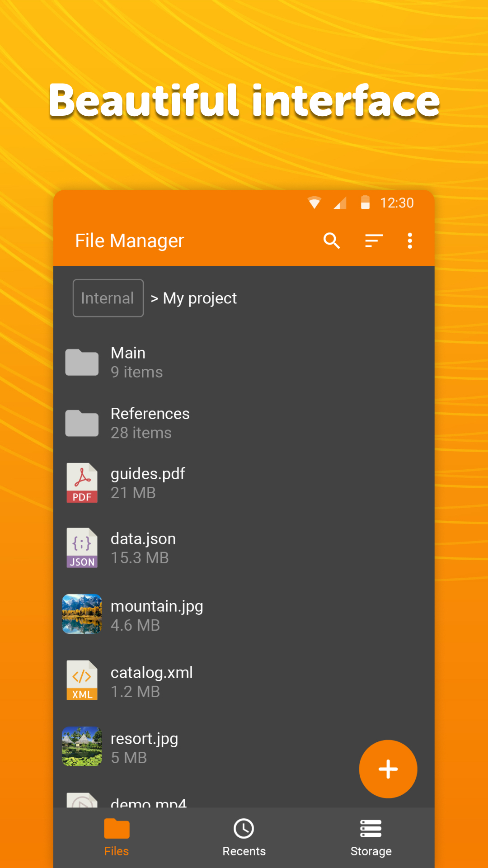This screenshot has width=488, height=868.
Task: Tap the PDF icon for guides.pdf
Action: [x=82, y=483]
